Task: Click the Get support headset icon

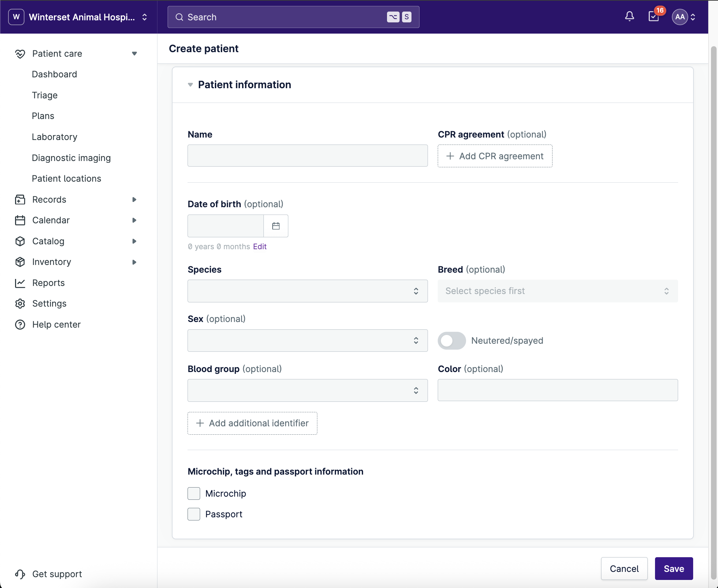Action: tap(20, 574)
